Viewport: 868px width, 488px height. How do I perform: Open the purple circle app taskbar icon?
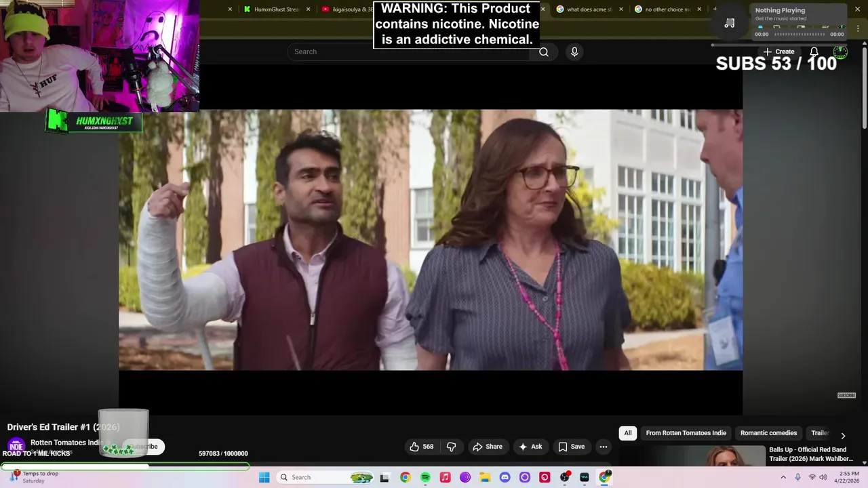coord(525,477)
